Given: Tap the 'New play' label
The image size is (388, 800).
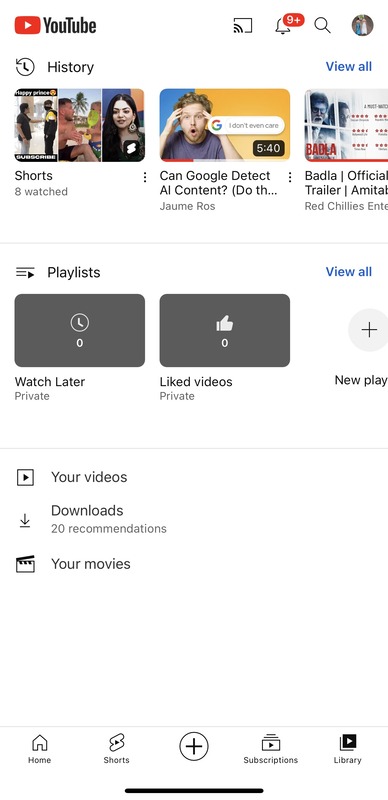Looking at the screenshot, I should point(361,380).
